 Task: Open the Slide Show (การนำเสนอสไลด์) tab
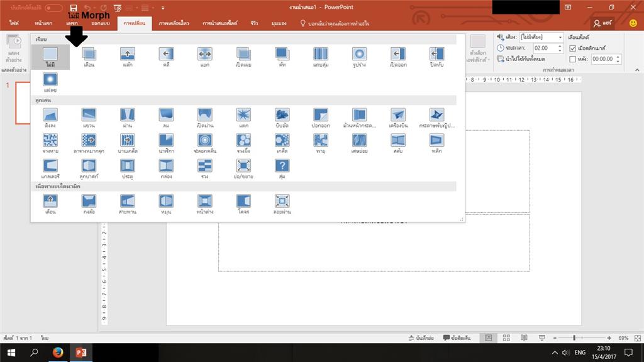point(219,23)
